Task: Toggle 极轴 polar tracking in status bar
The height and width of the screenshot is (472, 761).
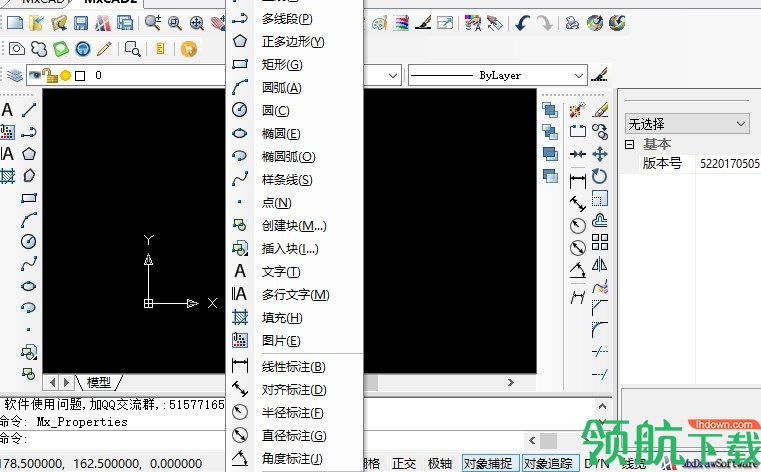Action: click(440, 463)
